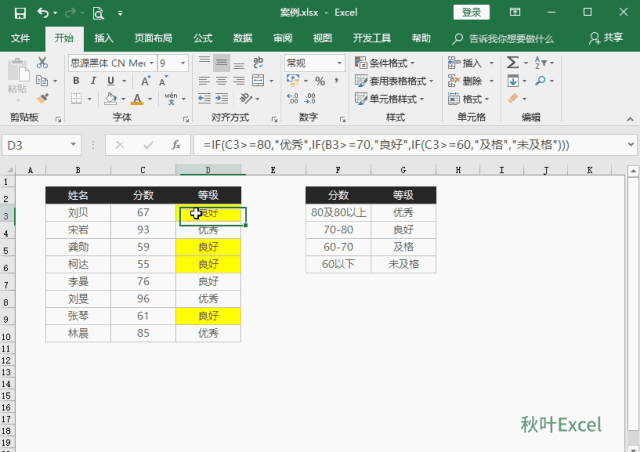Open the font size dropdown
The height and width of the screenshot is (452, 640).
click(183, 63)
